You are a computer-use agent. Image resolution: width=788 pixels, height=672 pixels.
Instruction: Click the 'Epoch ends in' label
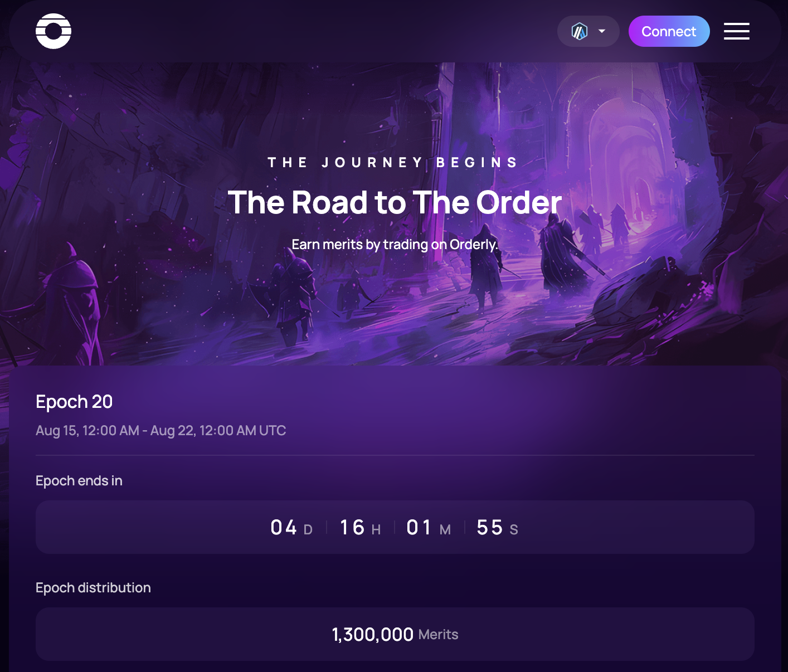(x=79, y=481)
